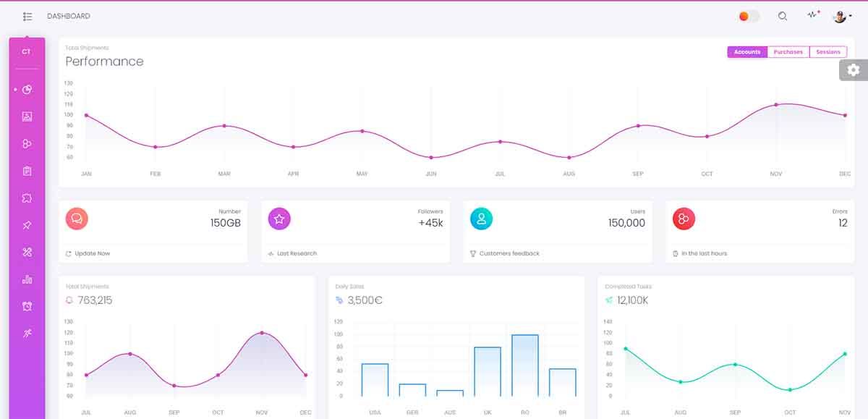This screenshot has width=868, height=419.
Task: Open the settings gear panel
Action: [x=854, y=69]
